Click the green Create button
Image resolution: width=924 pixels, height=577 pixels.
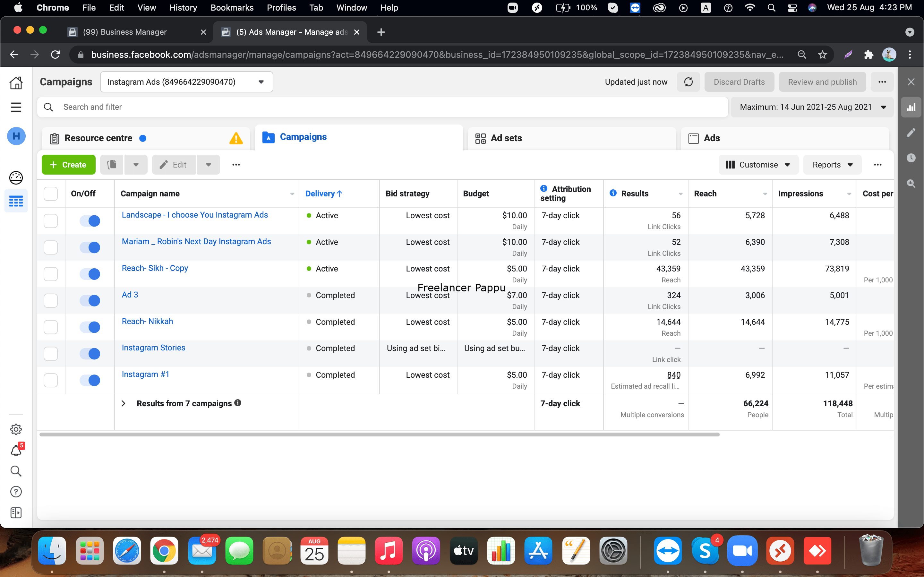pos(69,165)
